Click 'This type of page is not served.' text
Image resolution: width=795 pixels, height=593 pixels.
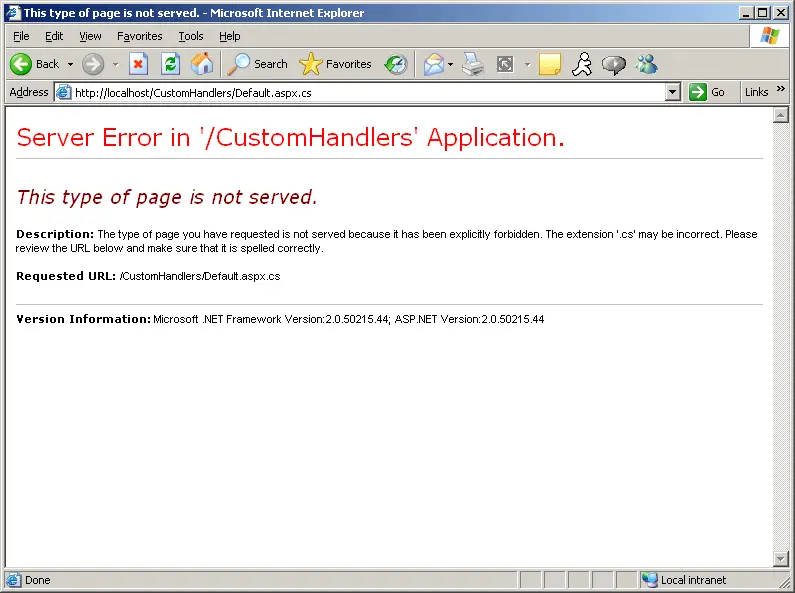click(x=167, y=197)
